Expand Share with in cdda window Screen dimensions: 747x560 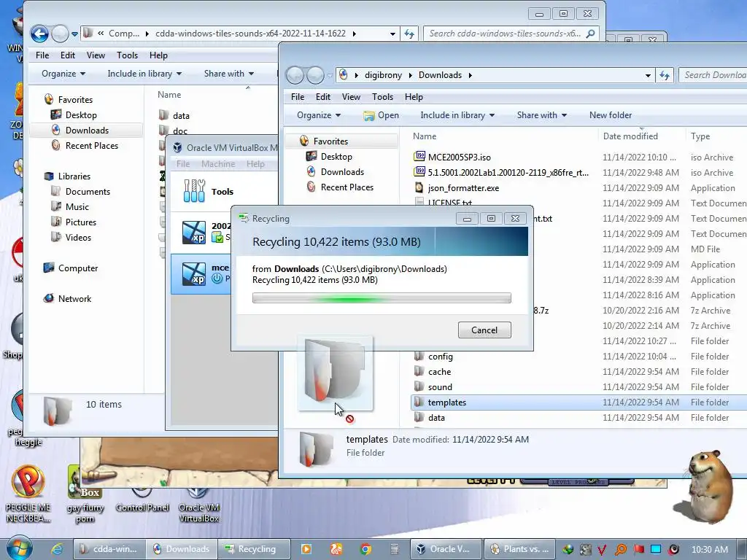tap(228, 74)
